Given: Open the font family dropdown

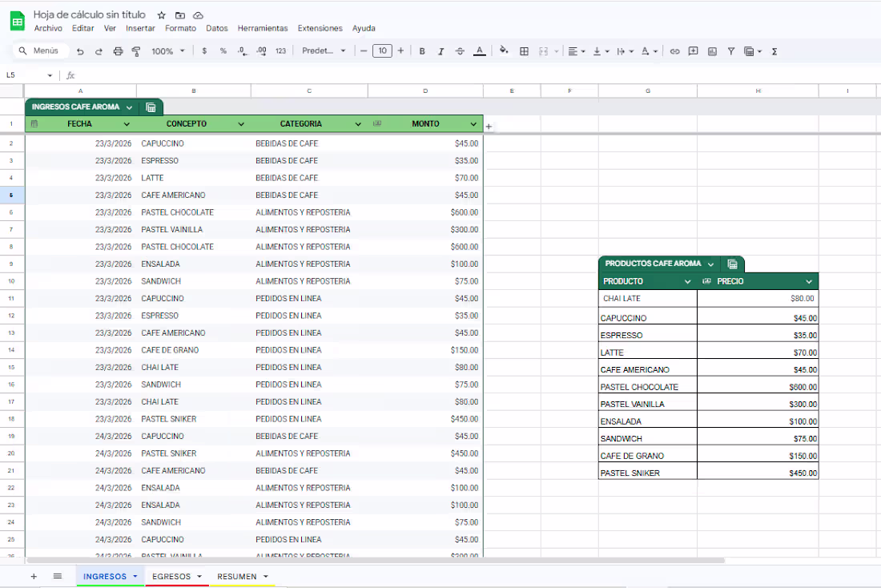Looking at the screenshot, I should (x=324, y=51).
